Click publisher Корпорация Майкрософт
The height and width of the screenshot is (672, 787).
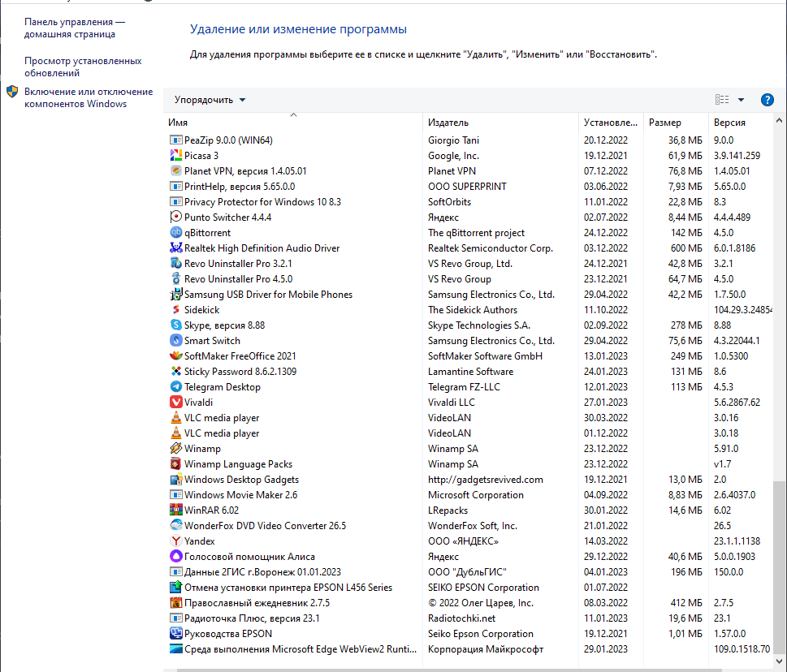coord(486,649)
